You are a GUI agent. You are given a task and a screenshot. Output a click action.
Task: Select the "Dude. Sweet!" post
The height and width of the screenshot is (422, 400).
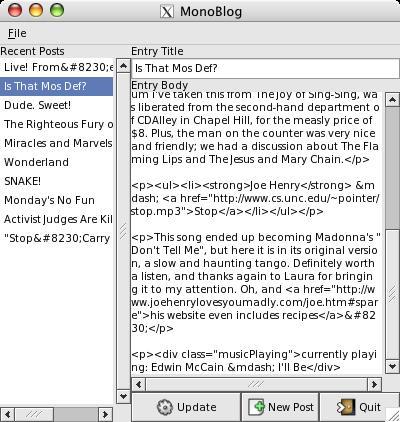[57, 105]
